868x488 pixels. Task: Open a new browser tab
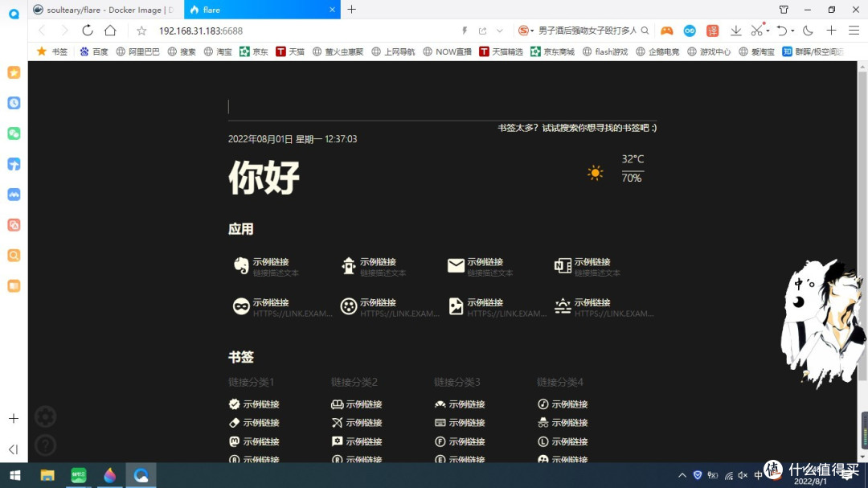[351, 10]
